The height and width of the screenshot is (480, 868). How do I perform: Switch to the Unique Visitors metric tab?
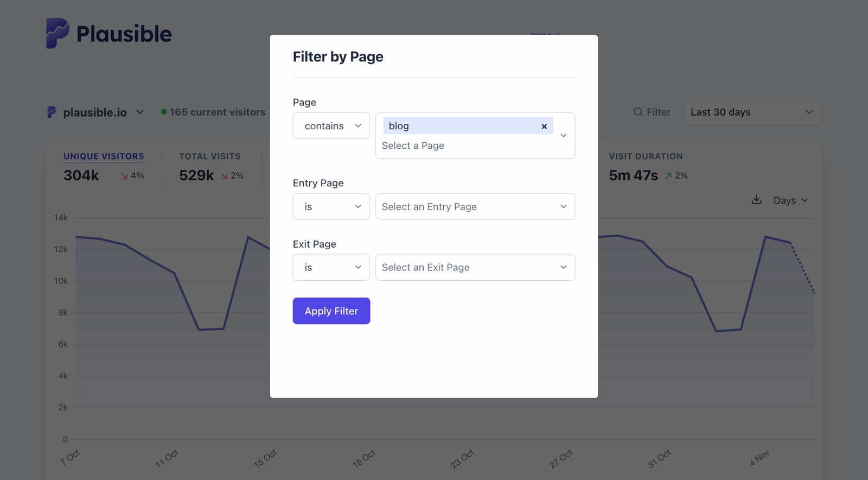103,156
